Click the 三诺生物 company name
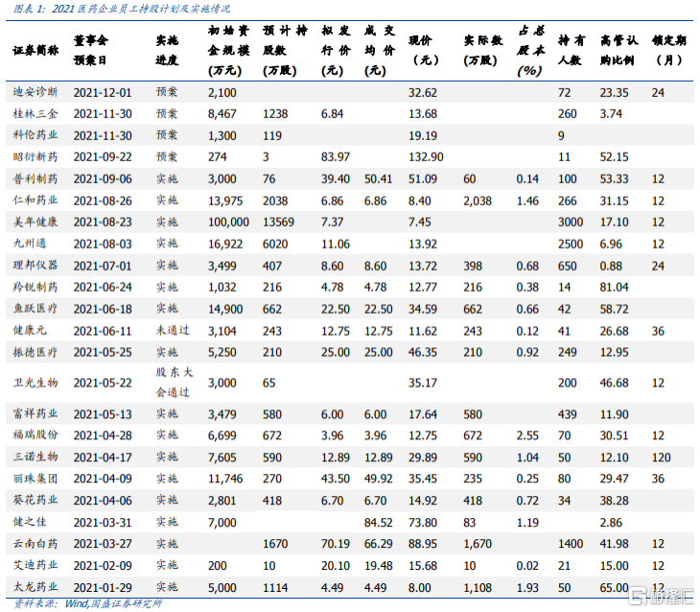Image resolution: width=700 pixels, height=612 pixels. coord(35,457)
